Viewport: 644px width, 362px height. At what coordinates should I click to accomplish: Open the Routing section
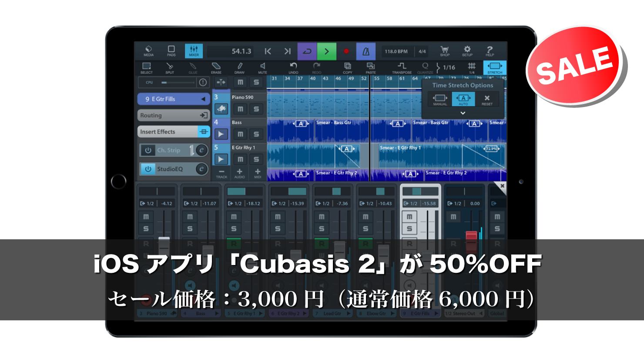pyautogui.click(x=174, y=115)
